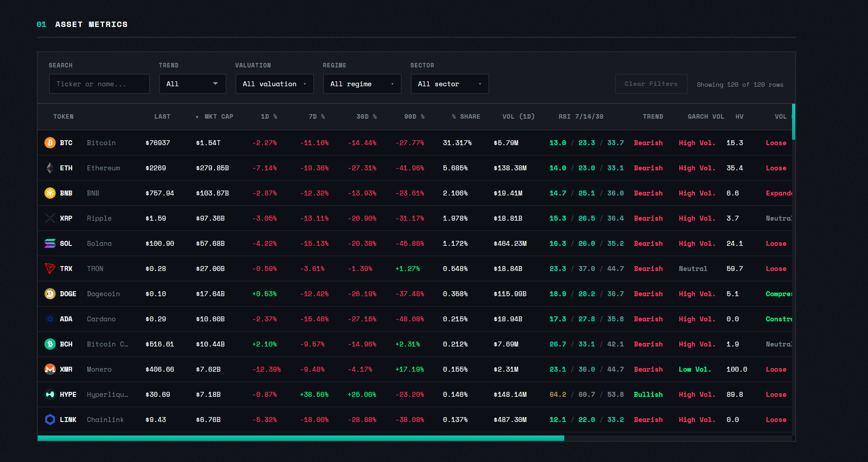Click the Ripple XRP logo

point(49,218)
